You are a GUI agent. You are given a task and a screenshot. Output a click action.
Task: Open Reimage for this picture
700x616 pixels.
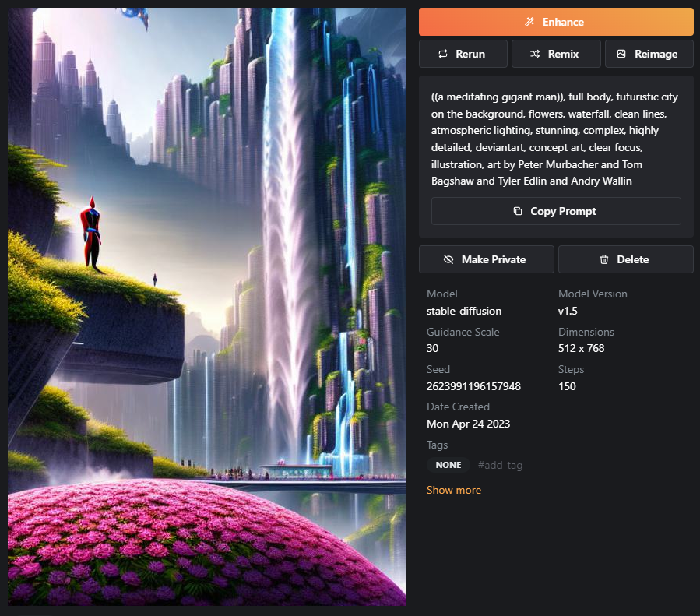(649, 54)
